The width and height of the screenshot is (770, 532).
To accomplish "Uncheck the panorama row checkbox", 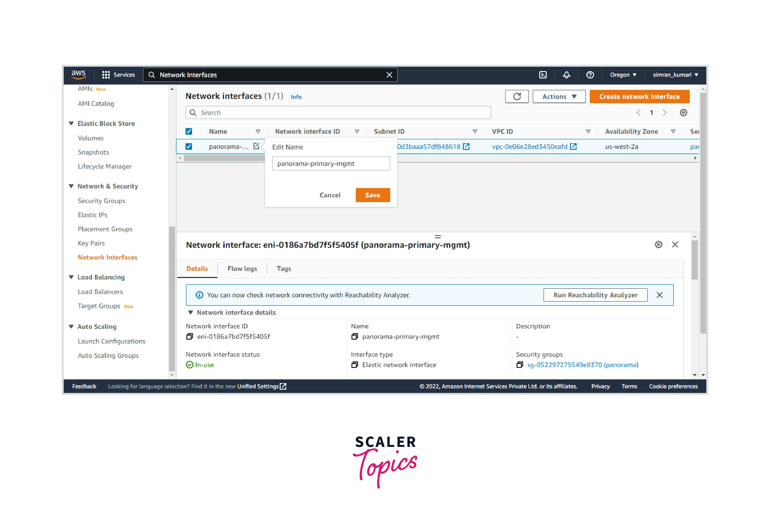I will point(189,146).
